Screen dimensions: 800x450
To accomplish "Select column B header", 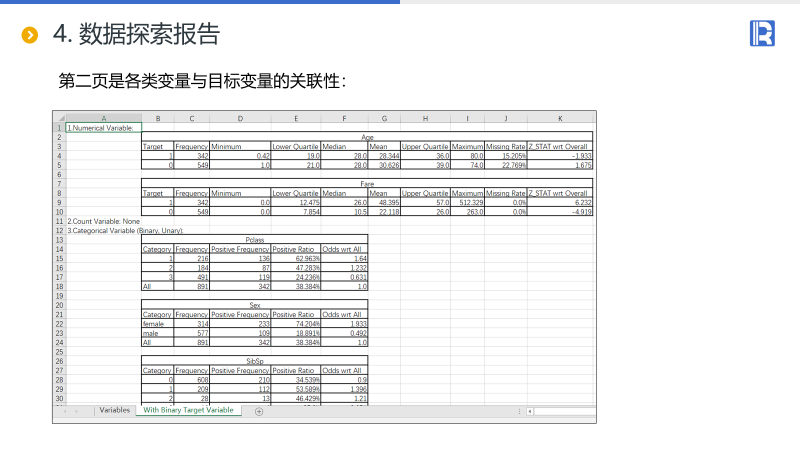I will coord(158,118).
